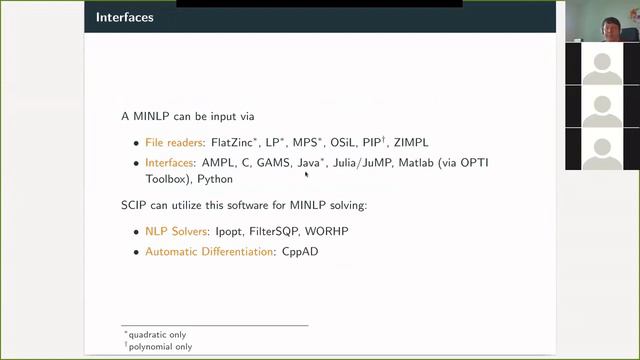The width and height of the screenshot is (640, 360).
Task: Click the word 'CppAD' on the slide
Action: tap(300, 251)
